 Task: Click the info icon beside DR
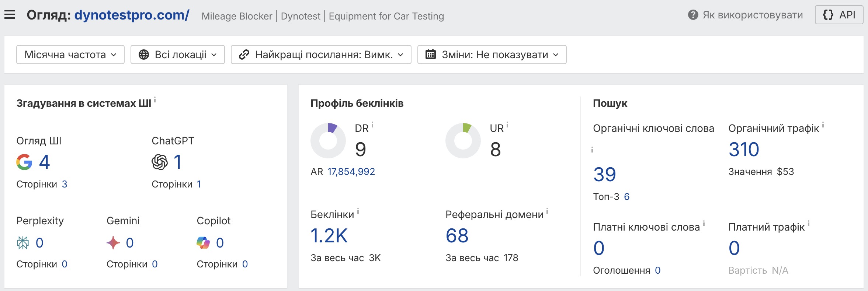[x=372, y=125]
